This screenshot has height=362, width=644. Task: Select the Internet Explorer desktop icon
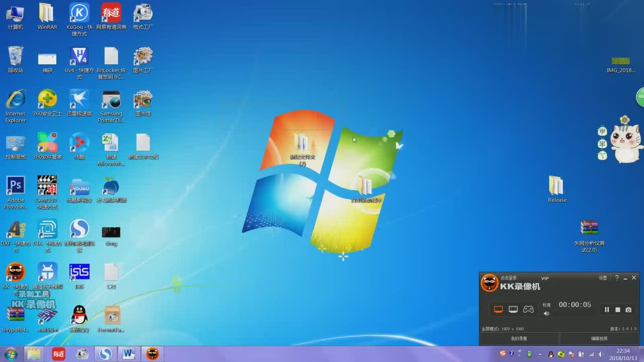[16, 107]
